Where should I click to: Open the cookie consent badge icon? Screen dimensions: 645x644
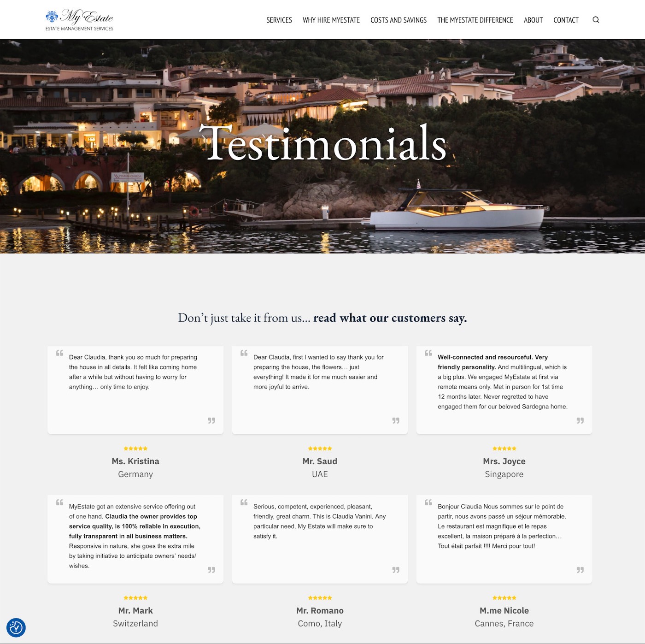16,627
